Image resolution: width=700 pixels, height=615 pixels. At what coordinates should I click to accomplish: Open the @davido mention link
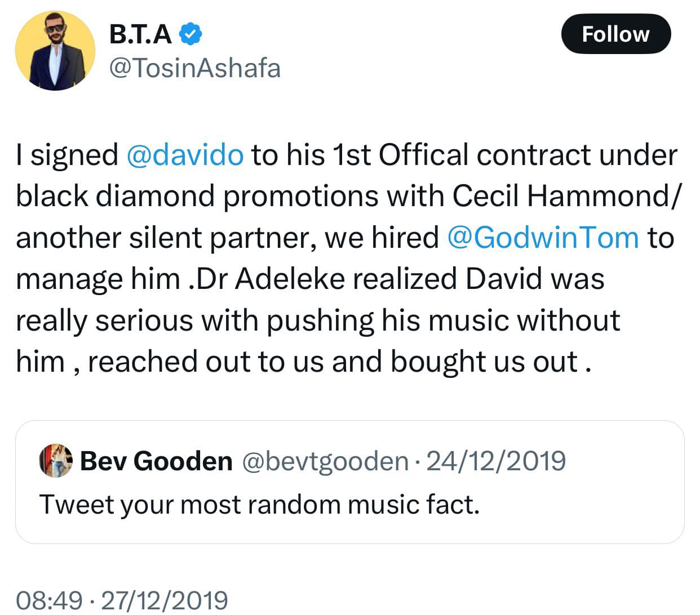pyautogui.click(x=185, y=155)
